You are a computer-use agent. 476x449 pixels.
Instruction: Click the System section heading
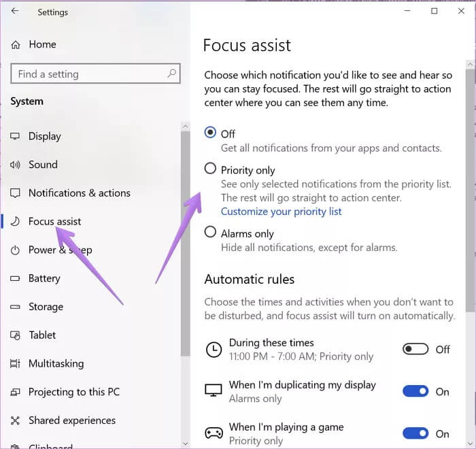pyautogui.click(x=27, y=101)
